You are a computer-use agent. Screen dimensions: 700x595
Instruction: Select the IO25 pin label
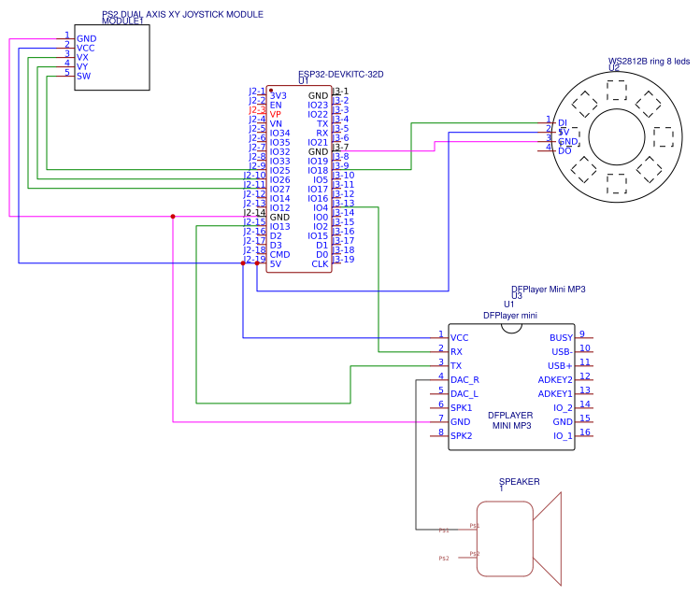point(279,171)
